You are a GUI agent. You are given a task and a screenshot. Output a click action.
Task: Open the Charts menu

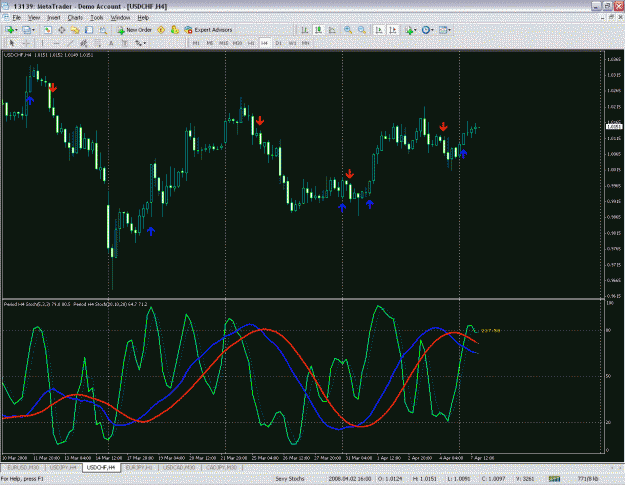click(x=75, y=18)
